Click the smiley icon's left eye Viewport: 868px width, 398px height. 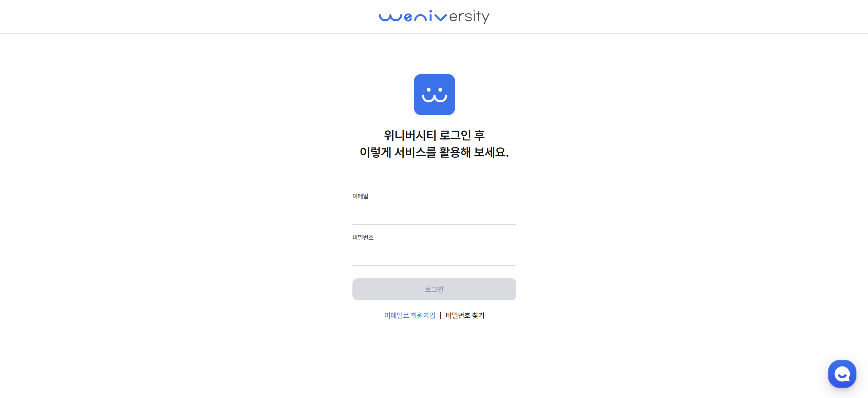pyautogui.click(x=428, y=90)
